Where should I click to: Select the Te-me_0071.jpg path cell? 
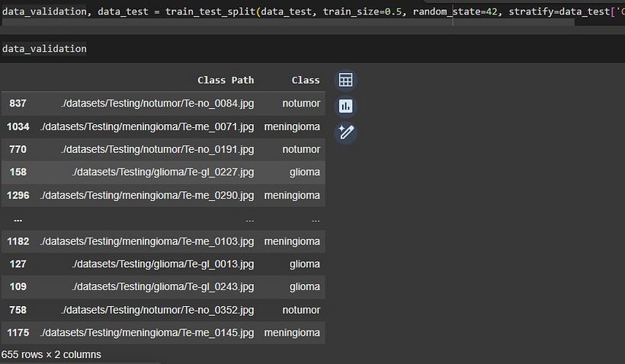point(147,126)
